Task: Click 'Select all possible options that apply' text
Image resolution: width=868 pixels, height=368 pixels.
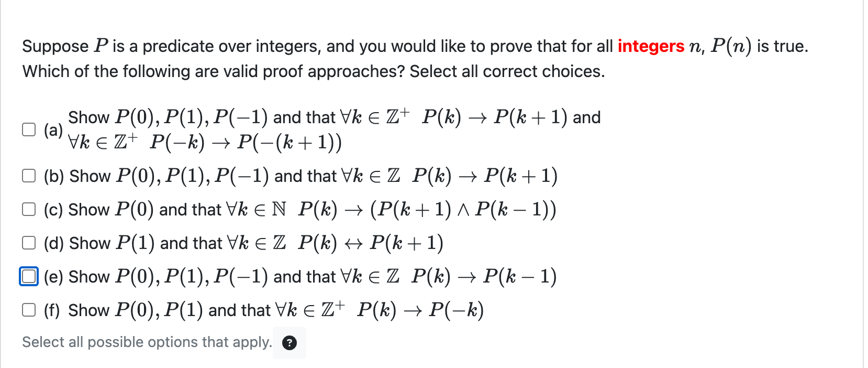Action: (147, 342)
